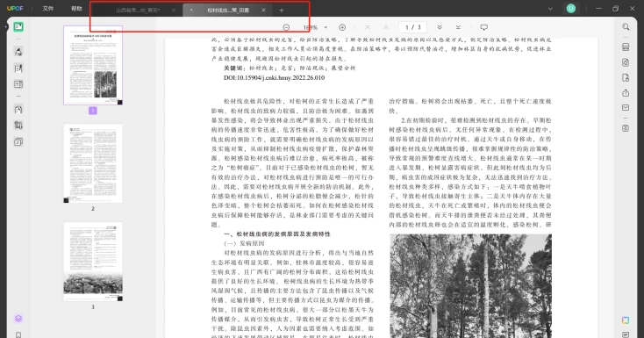Add a new tab with plus button
Image resolution: width=644 pixels, height=338 pixels.
point(282,11)
